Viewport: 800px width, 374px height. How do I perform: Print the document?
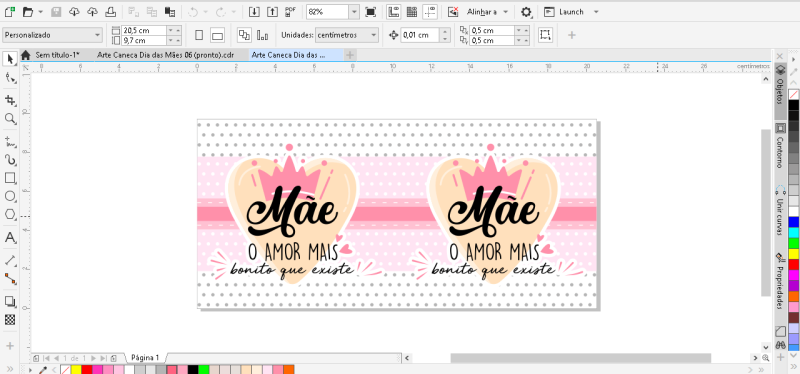[110, 11]
